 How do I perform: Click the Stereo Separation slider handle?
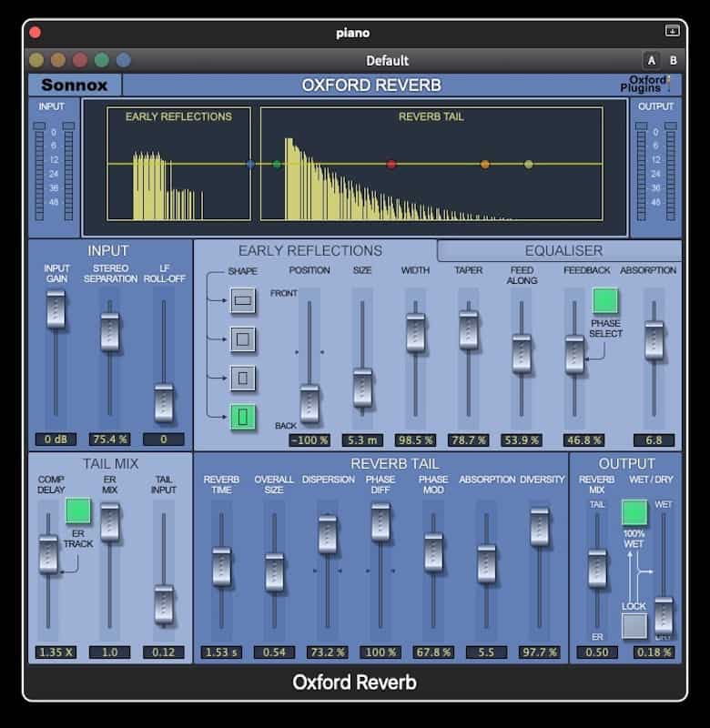110,331
